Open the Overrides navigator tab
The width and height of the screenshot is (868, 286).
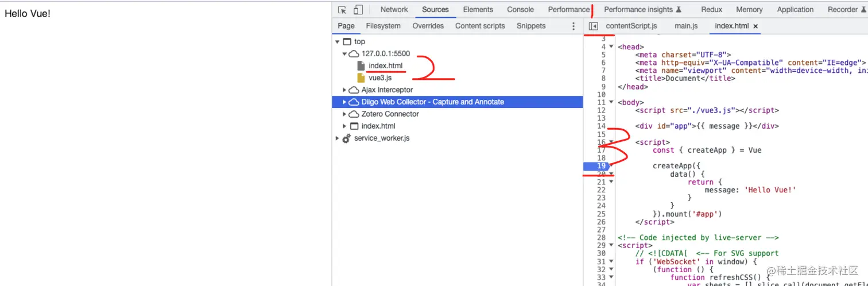coord(428,26)
